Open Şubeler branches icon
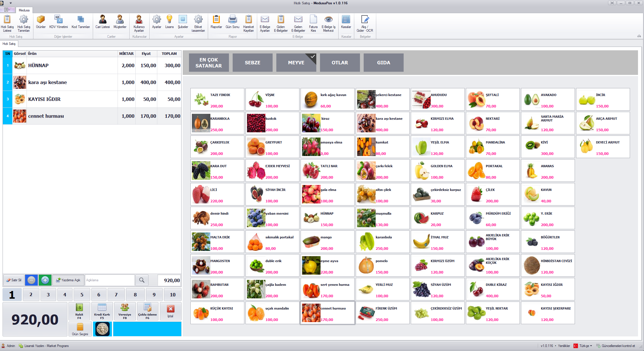This screenshot has height=351, width=644. [183, 22]
